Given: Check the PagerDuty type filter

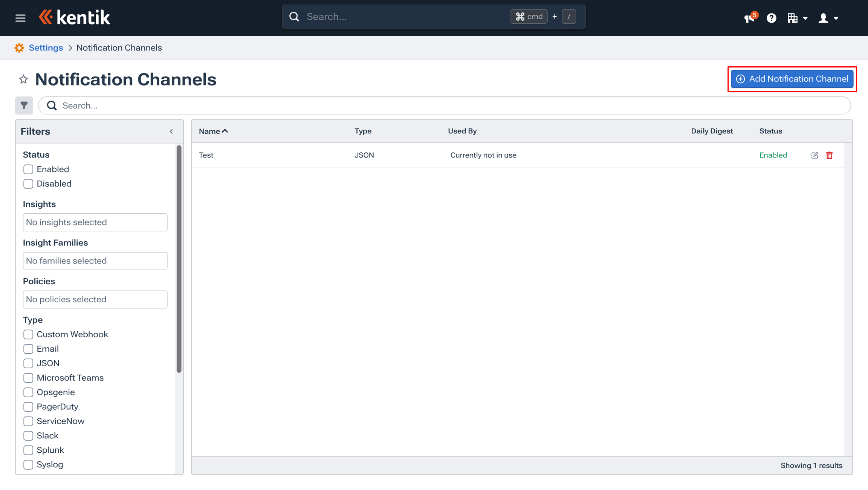Looking at the screenshot, I should (x=28, y=407).
